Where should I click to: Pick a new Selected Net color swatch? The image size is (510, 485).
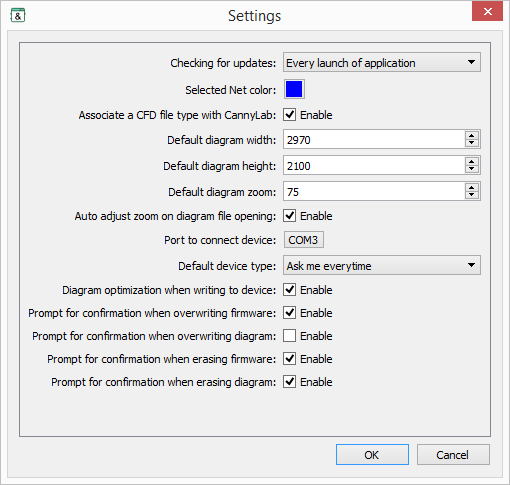[x=294, y=89]
